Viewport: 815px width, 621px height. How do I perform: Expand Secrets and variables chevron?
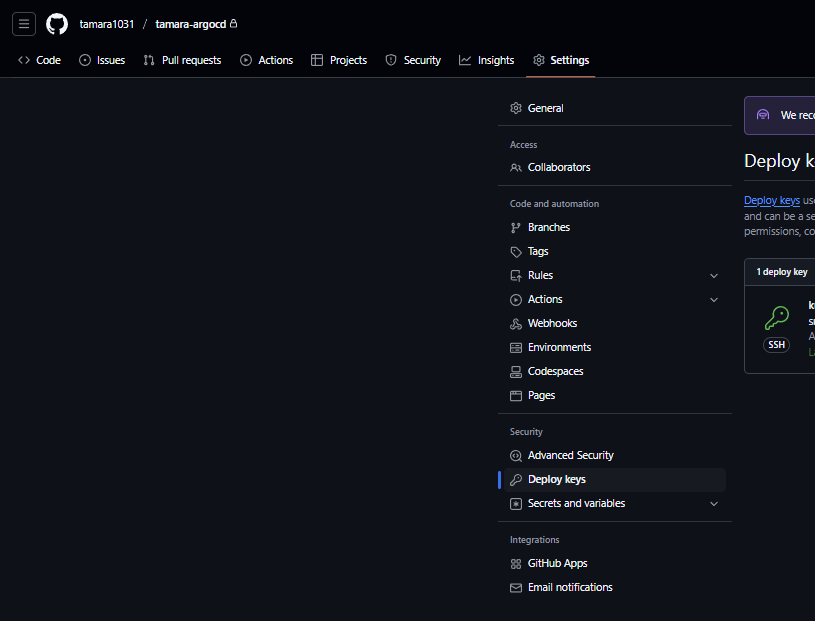(x=714, y=504)
